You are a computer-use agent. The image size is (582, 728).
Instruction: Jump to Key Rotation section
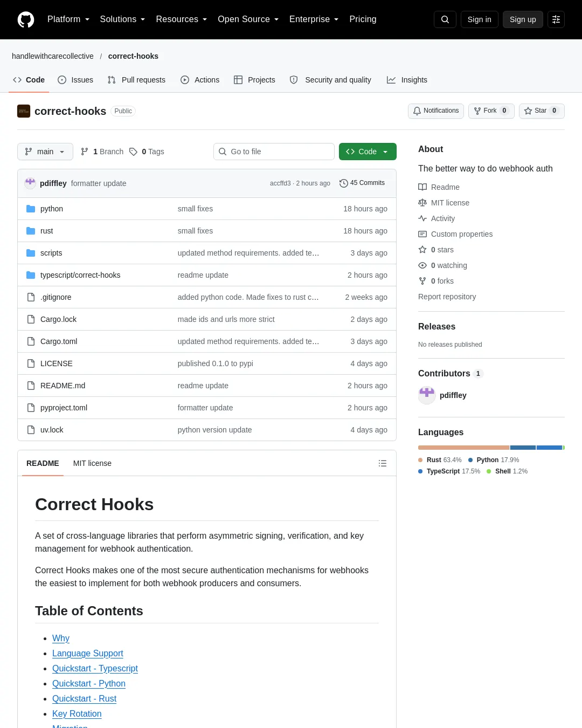[77, 713]
